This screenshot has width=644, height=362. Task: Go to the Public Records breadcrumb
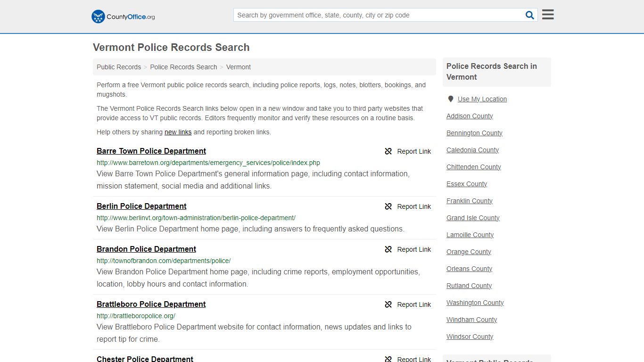(119, 67)
